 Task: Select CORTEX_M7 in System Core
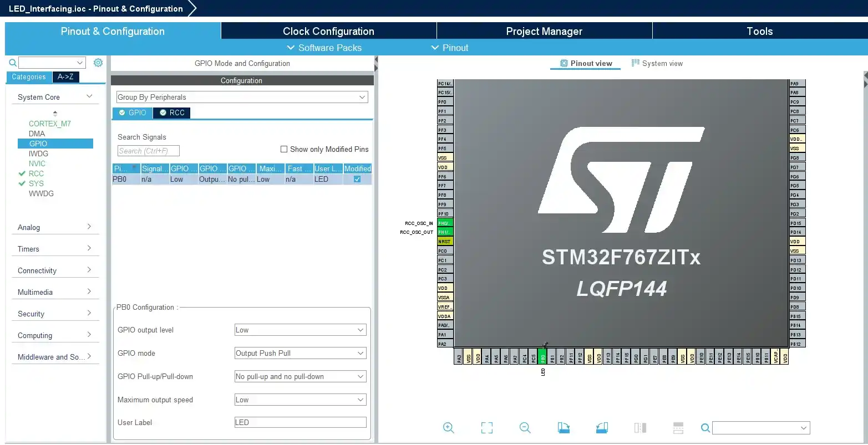[x=50, y=124]
